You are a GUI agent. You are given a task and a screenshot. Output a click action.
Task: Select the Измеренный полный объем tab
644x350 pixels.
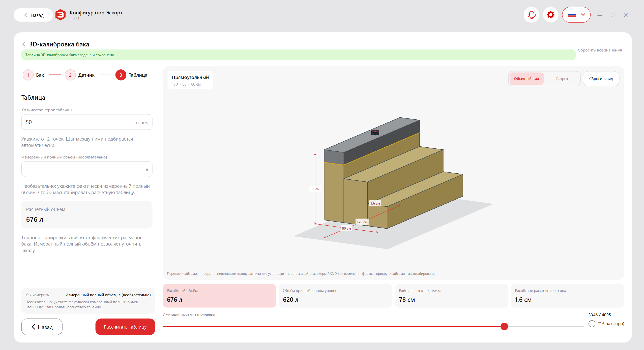[108, 295]
